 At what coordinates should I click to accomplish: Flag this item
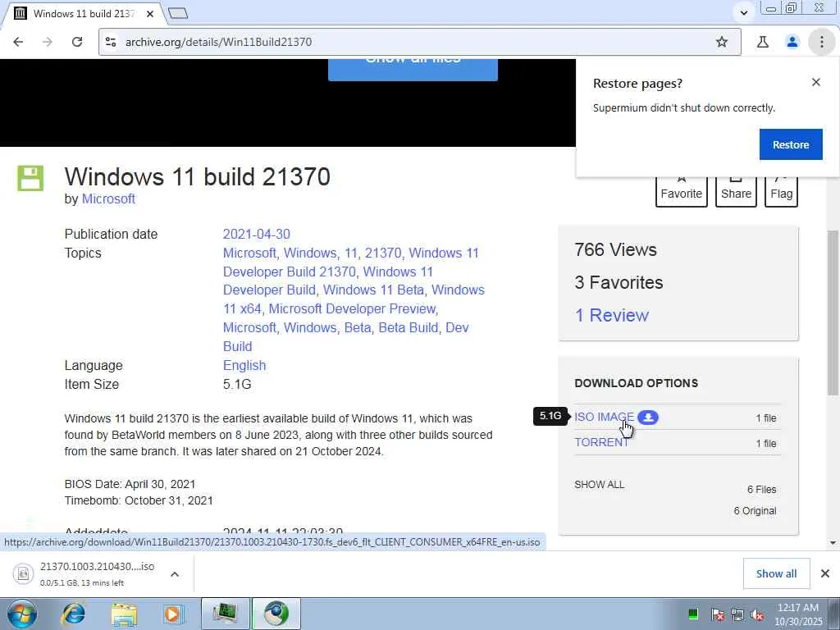(x=781, y=191)
